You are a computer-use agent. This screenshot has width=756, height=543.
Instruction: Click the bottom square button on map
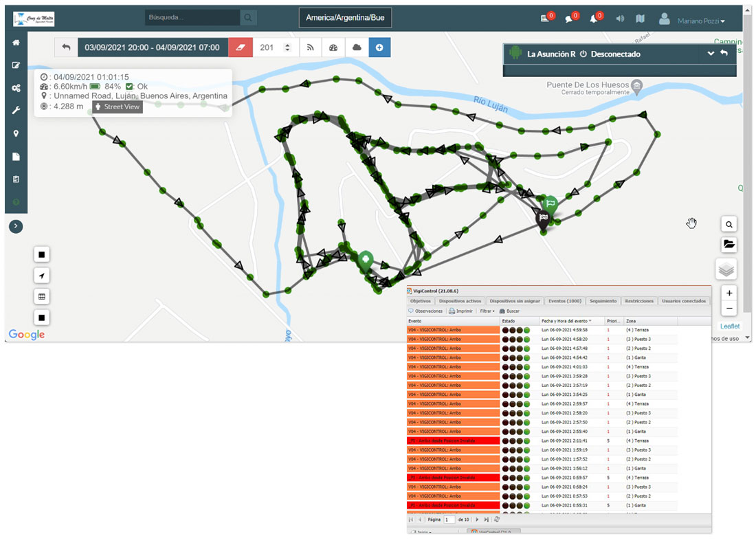[x=42, y=318]
